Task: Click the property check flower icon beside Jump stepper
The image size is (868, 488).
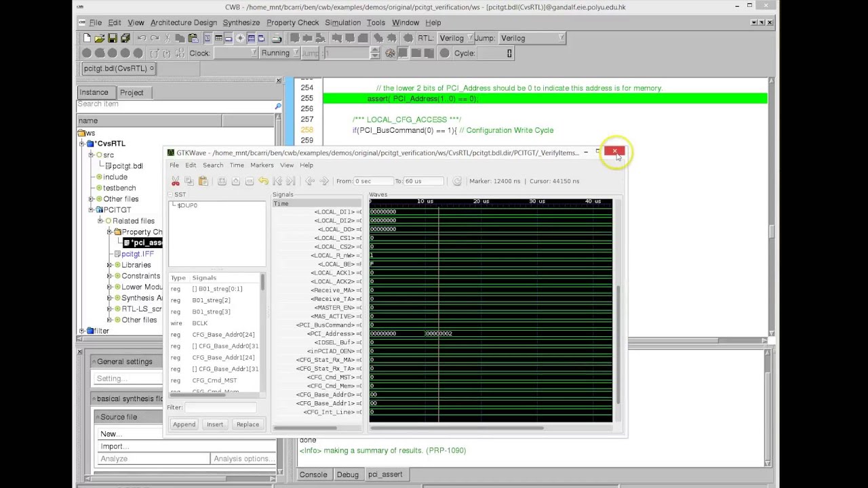Action: (x=390, y=53)
